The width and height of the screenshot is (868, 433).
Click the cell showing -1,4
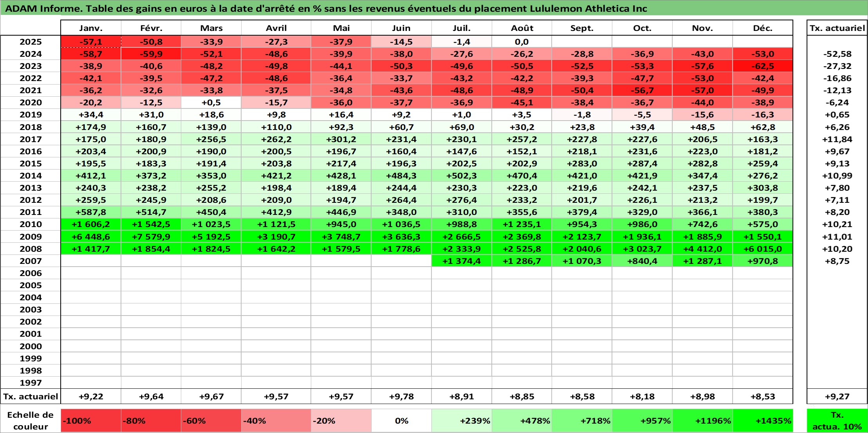pos(462,42)
